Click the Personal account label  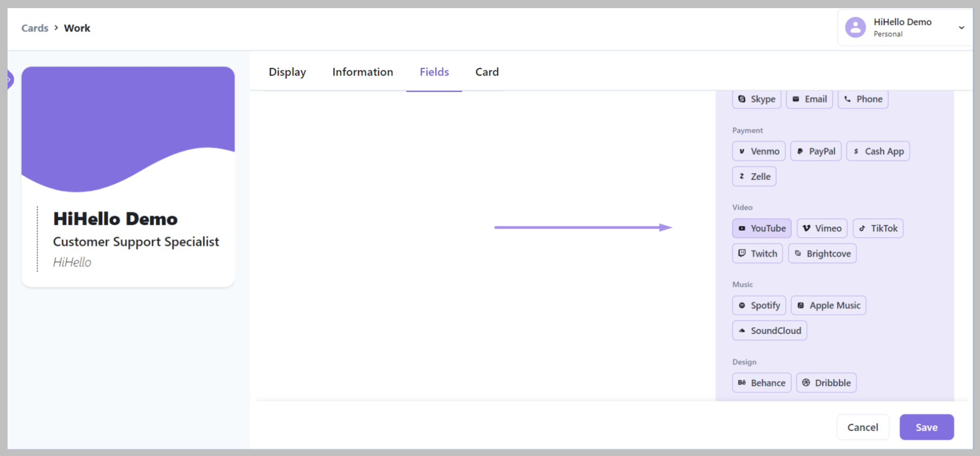(x=888, y=34)
